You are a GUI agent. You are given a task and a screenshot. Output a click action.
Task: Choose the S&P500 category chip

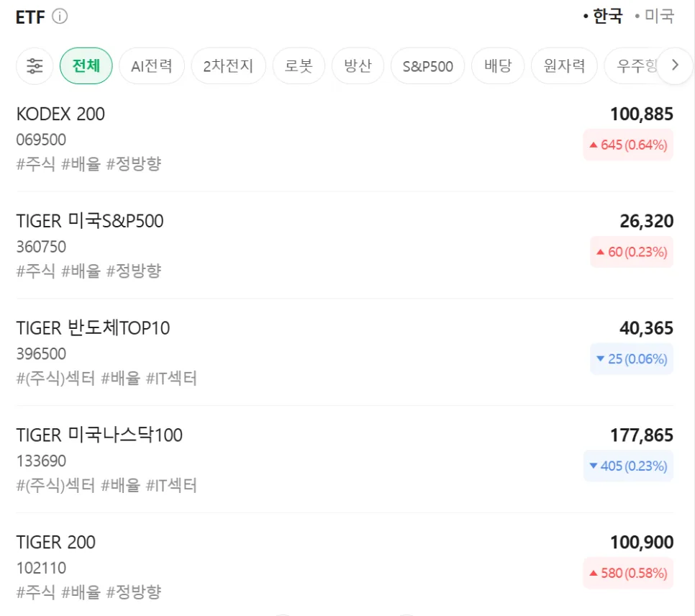(428, 65)
